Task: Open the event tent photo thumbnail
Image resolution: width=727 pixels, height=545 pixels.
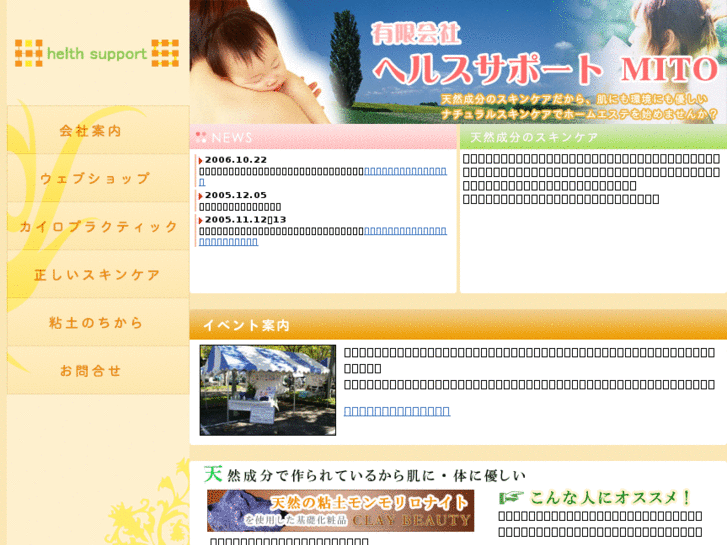Action: point(268,390)
